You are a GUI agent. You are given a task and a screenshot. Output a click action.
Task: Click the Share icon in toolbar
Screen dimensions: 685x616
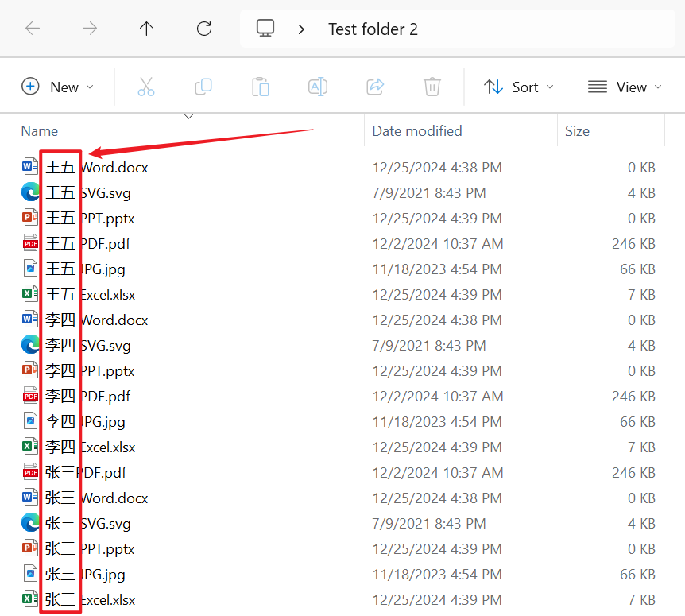point(375,87)
